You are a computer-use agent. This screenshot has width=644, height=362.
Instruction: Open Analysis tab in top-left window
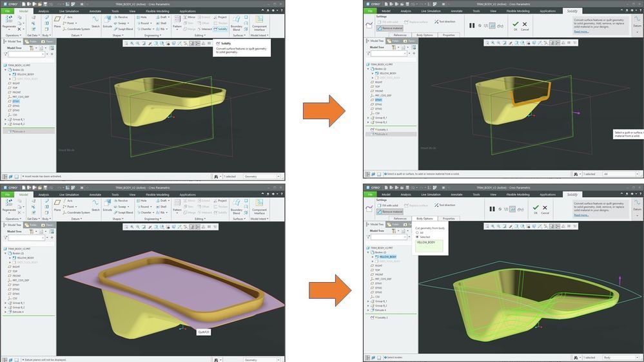click(44, 11)
